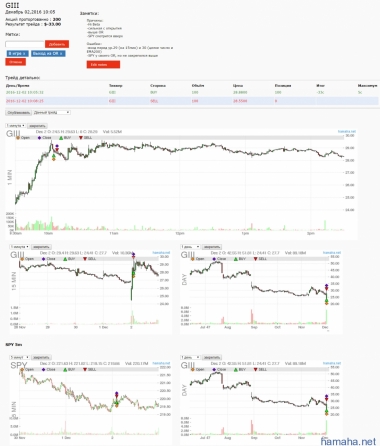Open the hamaha.net link on the SPY chart
The height and width of the screenshot is (446, 380).
tap(161, 363)
